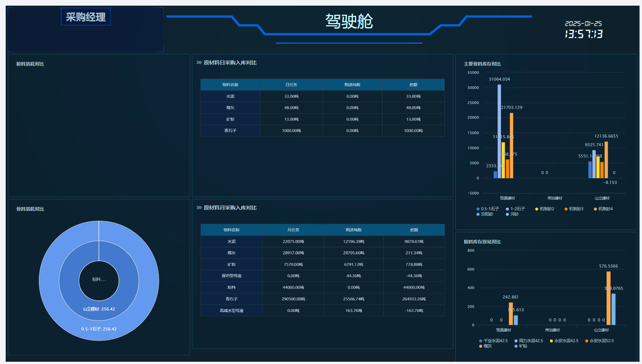Click the tall 31064.034 bar in 恒昌建材
The image size is (642, 364).
[x=499, y=132]
